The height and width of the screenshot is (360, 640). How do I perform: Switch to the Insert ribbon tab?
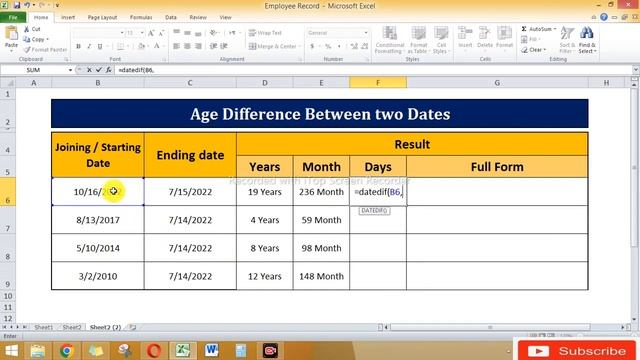(68, 18)
